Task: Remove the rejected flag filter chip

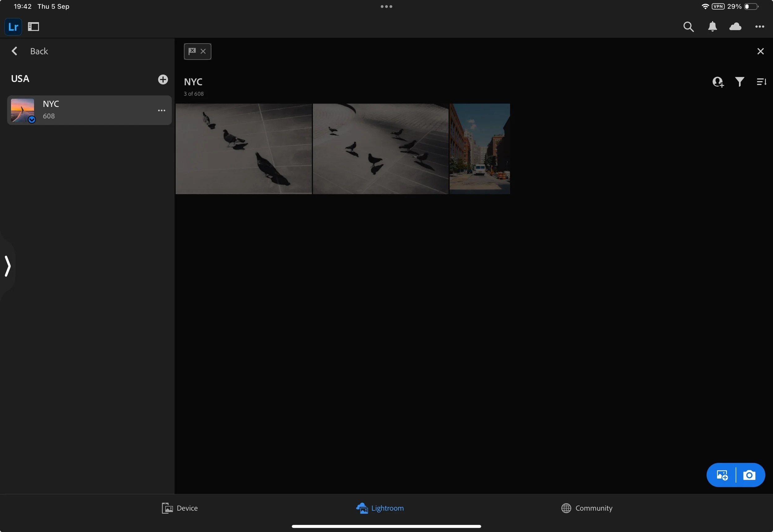Action: (x=203, y=51)
